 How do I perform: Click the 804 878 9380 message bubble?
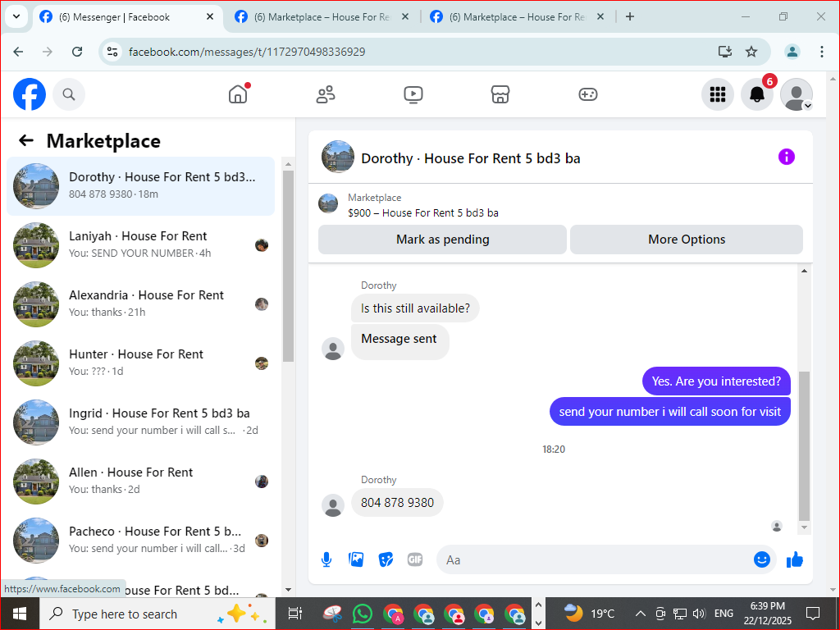[397, 503]
